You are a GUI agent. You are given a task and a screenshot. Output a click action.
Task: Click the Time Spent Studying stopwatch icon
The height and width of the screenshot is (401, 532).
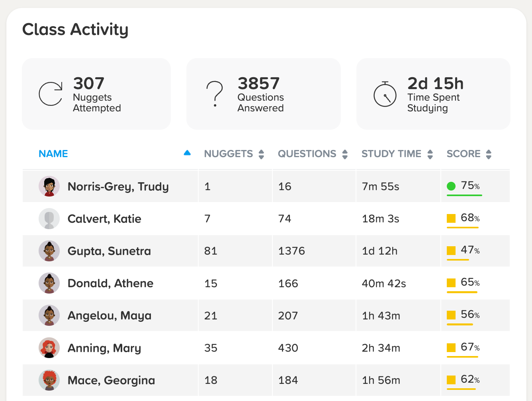tap(385, 94)
